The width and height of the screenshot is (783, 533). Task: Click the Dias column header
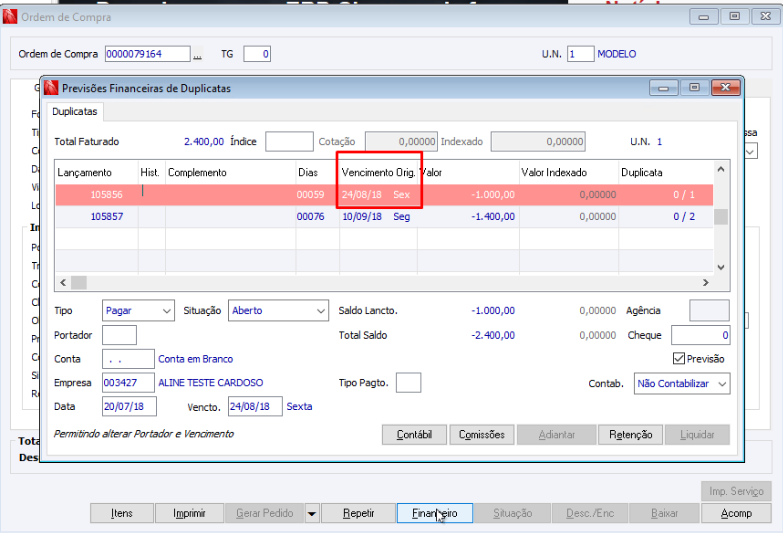[318, 172]
